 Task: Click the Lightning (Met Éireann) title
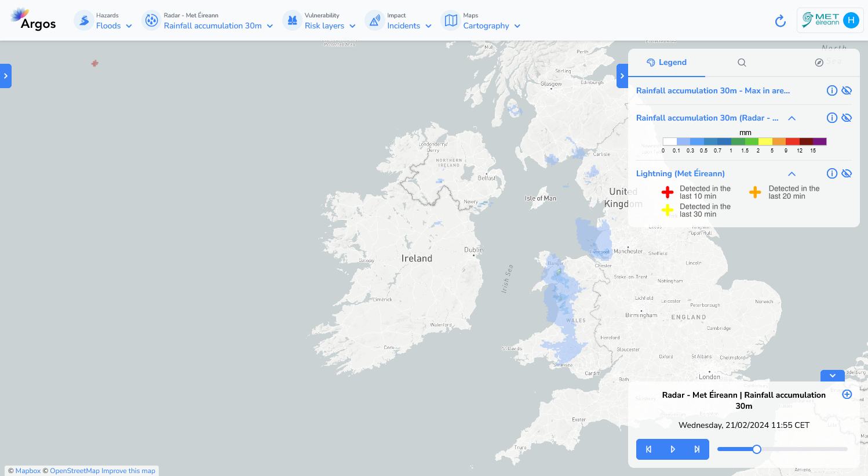point(680,173)
